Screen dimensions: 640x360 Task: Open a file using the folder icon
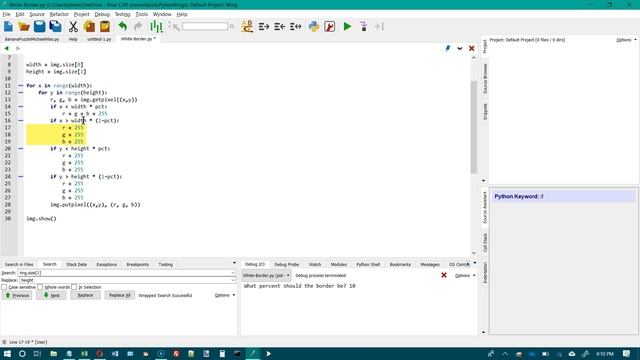[24, 27]
